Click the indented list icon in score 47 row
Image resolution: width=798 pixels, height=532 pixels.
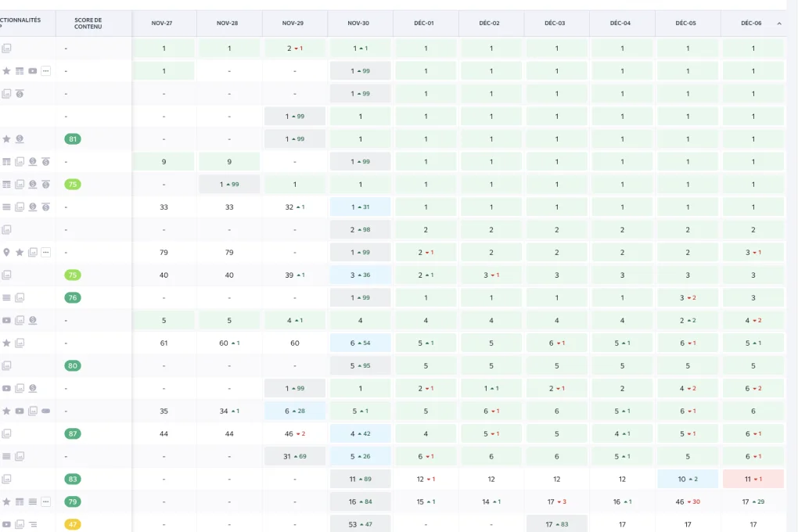pos(33,525)
